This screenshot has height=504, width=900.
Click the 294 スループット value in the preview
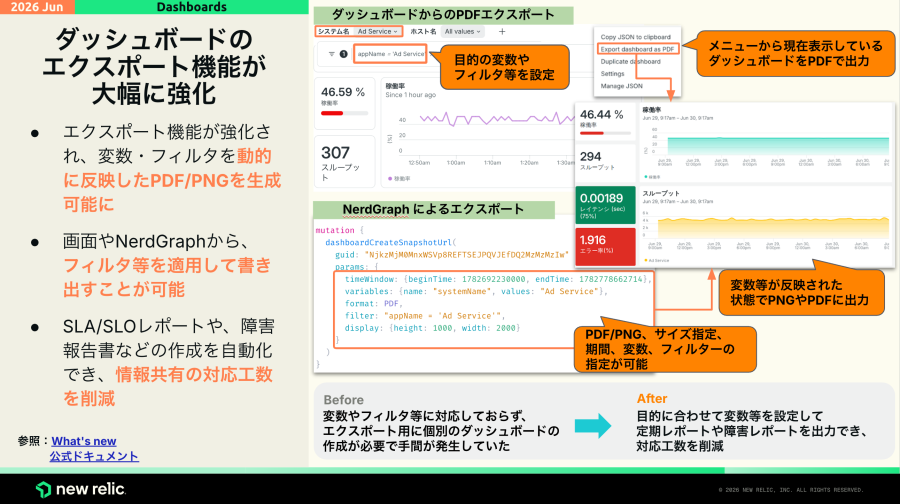click(591, 157)
